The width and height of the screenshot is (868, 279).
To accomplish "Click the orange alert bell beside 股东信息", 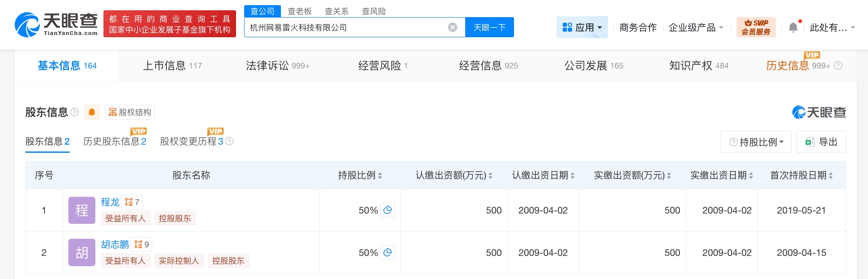I will click(x=92, y=112).
